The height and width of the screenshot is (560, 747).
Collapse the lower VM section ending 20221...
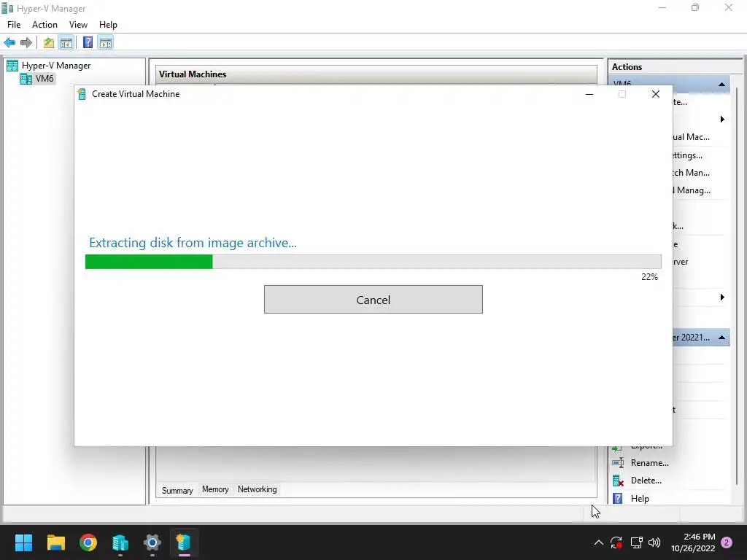pyautogui.click(x=721, y=338)
